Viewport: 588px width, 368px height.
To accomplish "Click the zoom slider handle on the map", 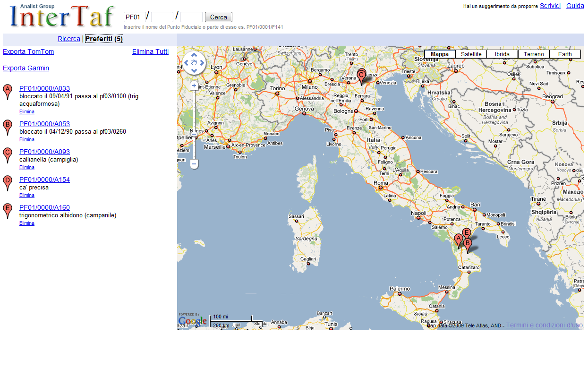I will (194, 134).
